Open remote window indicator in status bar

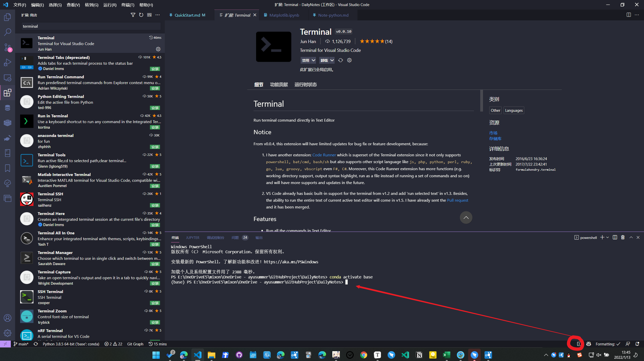coord(5,344)
